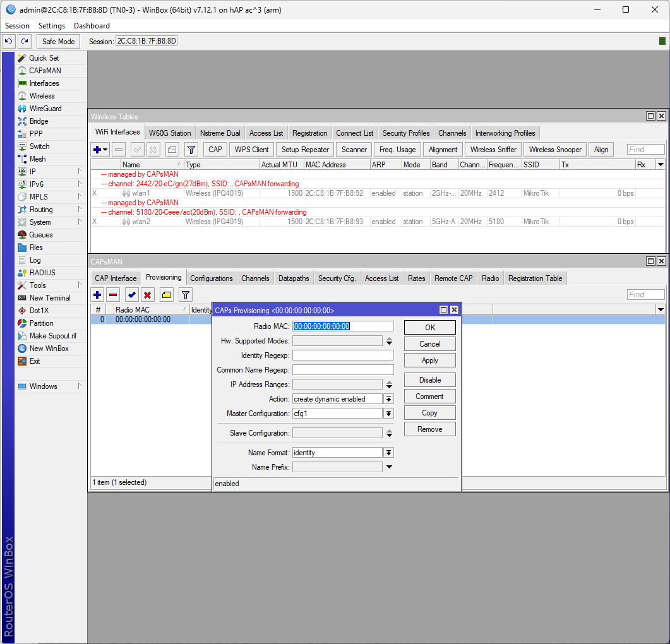The height and width of the screenshot is (644, 670).
Task: Select WireGuard in the sidebar
Action: click(x=44, y=108)
